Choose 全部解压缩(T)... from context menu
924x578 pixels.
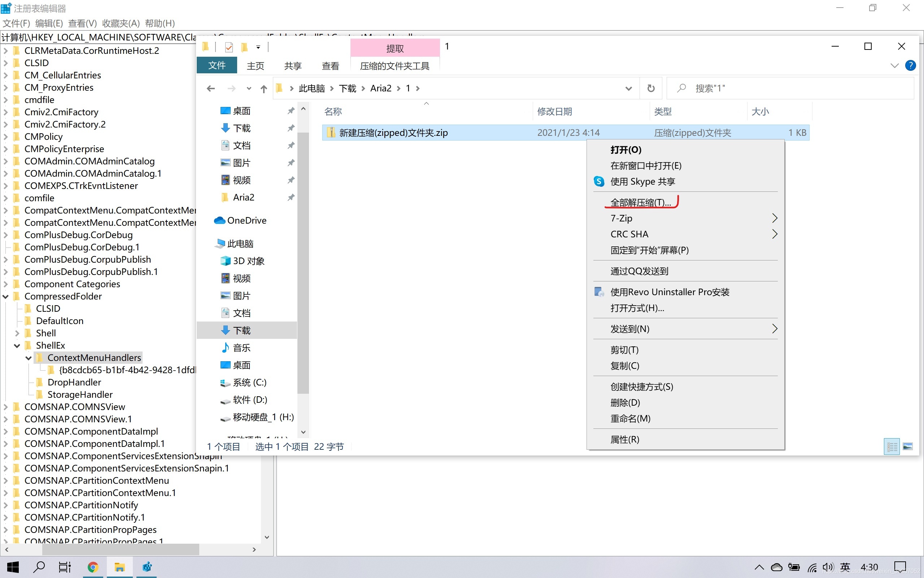click(640, 202)
